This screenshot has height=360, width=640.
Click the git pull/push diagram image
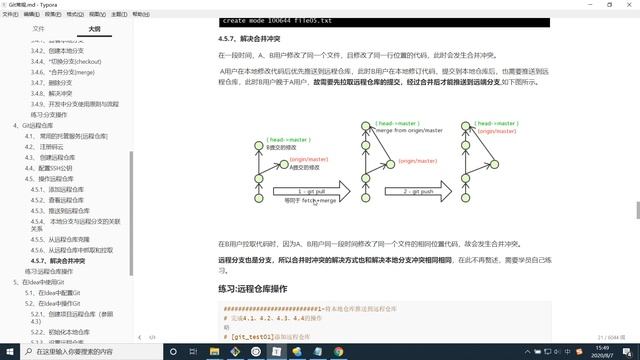[385, 162]
